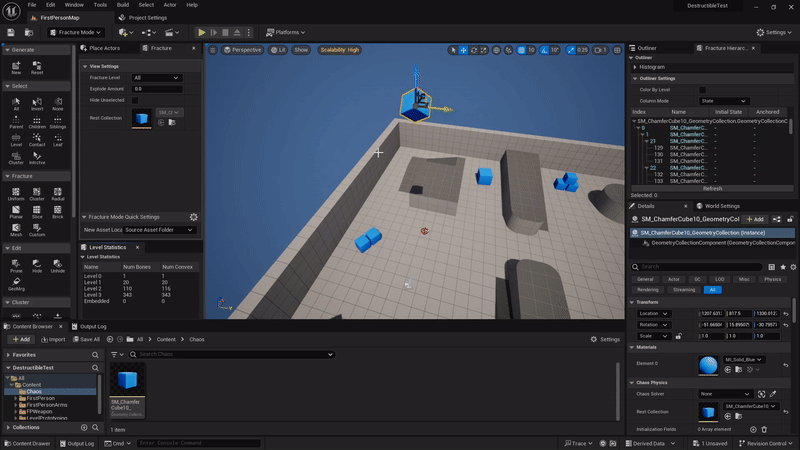Click the Stop simulation button
This screenshot has height=450, width=800.
pyautogui.click(x=225, y=32)
